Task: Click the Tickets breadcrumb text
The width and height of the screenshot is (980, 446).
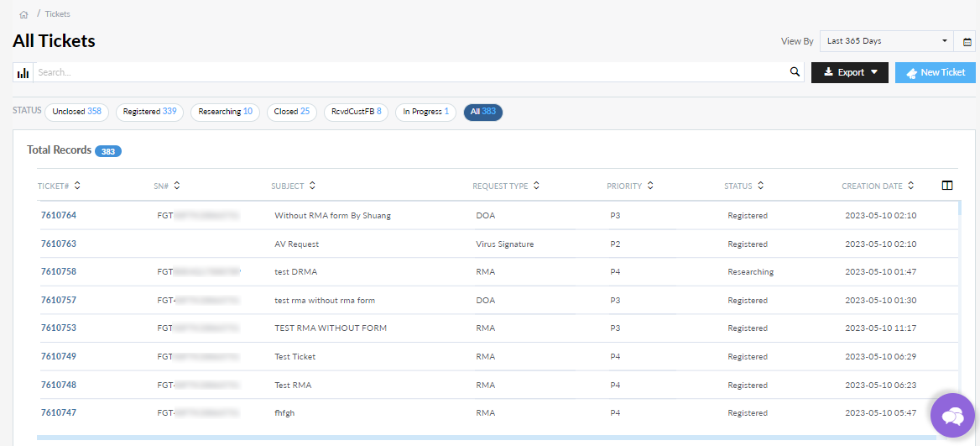Action: [x=58, y=13]
